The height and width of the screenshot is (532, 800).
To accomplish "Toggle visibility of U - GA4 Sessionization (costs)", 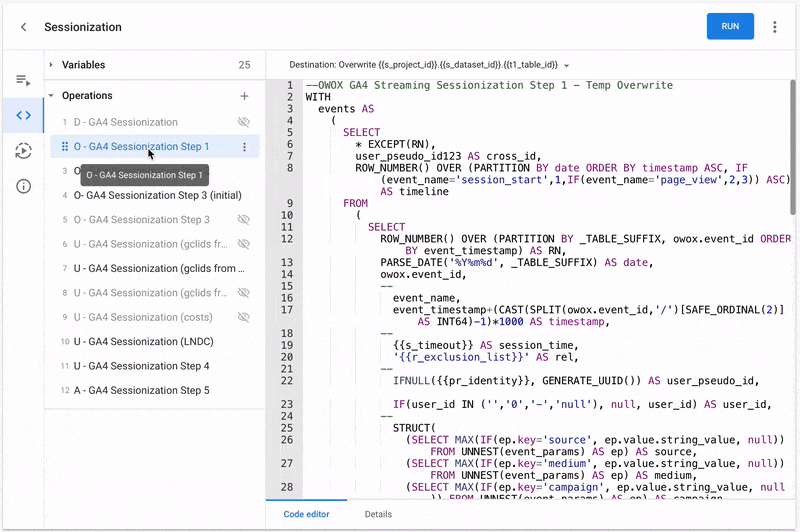I will pos(244,317).
